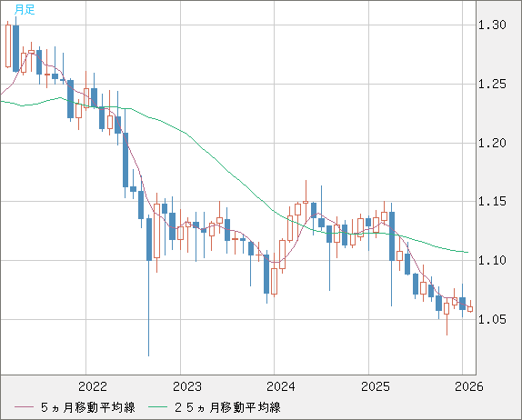The width and height of the screenshot is (522, 420).
Task: Click the ２５ヵ月移動平均線 legend text
Action: pyautogui.click(x=227, y=407)
